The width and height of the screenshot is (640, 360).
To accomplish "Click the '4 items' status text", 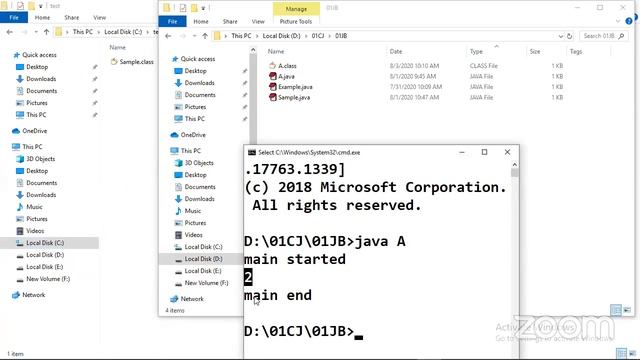I will coord(175,311).
